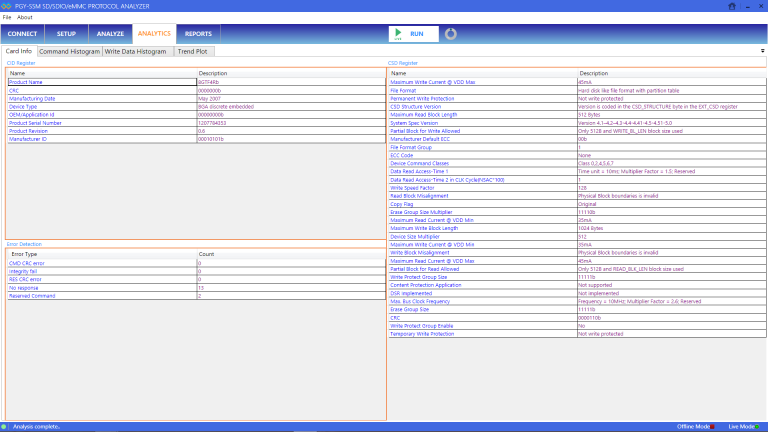Select the ANALYTICS tab
Image resolution: width=768 pixels, height=432 pixels.
tap(154, 34)
